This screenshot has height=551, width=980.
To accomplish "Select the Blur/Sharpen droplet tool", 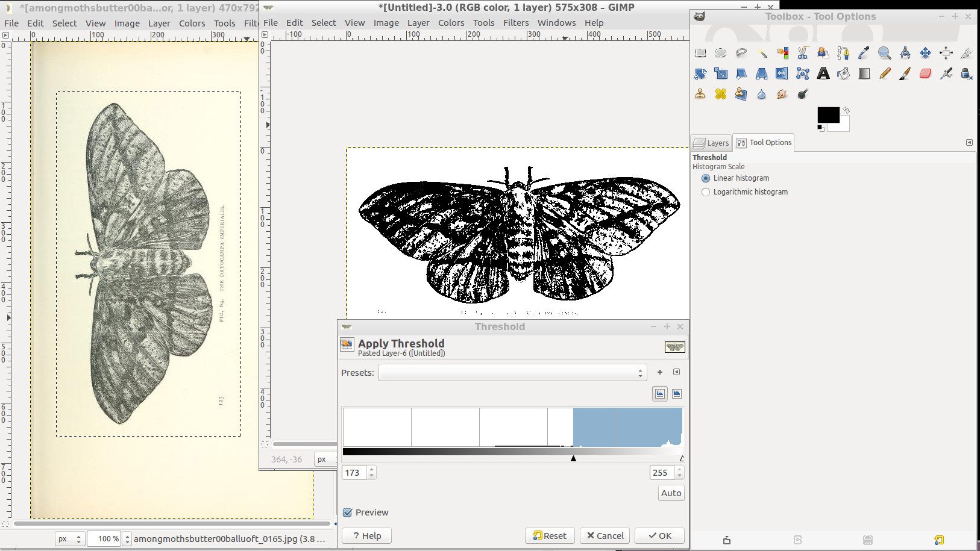I will tap(762, 94).
